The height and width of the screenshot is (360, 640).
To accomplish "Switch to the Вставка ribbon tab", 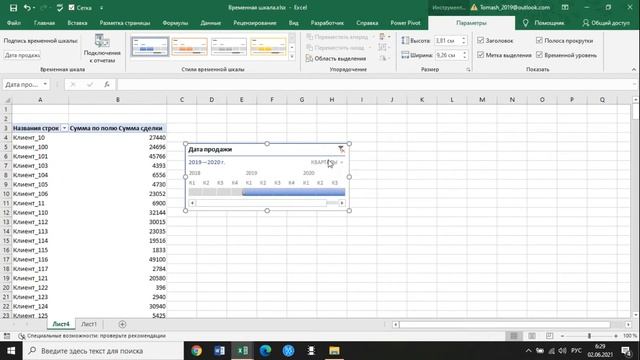I will coord(77,23).
